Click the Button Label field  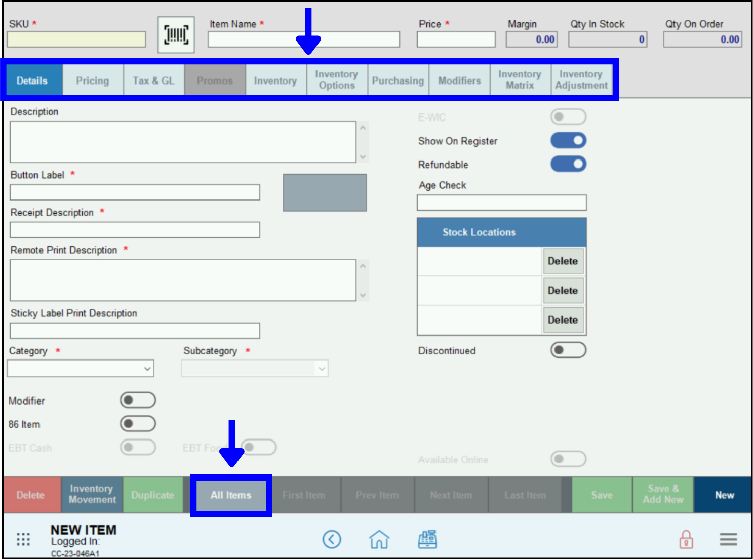pyautogui.click(x=135, y=192)
